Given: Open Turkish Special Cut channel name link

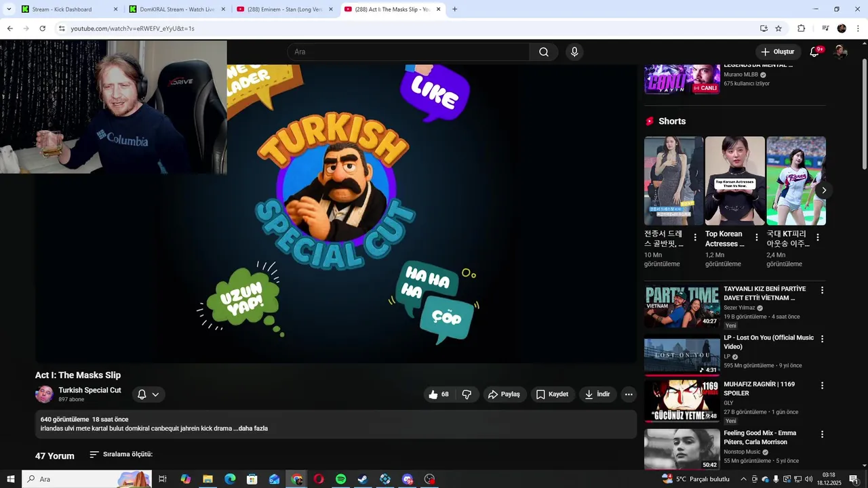Looking at the screenshot, I should [x=90, y=390].
